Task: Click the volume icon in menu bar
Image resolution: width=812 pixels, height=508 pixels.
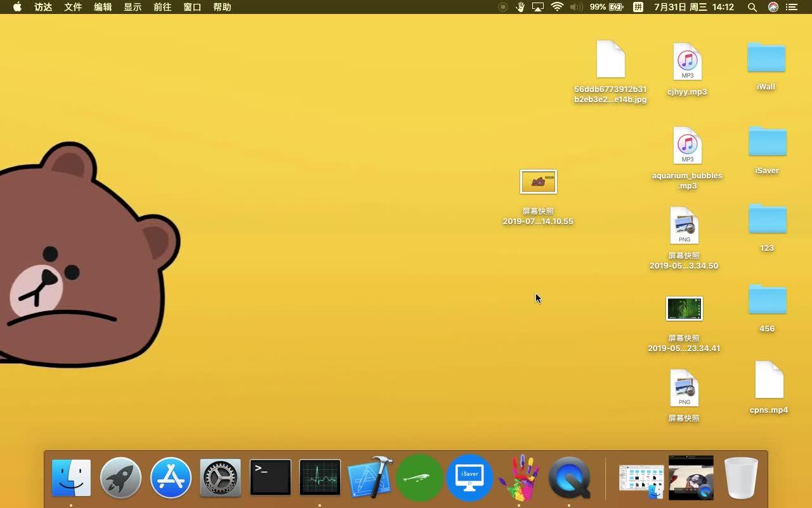Action: pyautogui.click(x=576, y=7)
